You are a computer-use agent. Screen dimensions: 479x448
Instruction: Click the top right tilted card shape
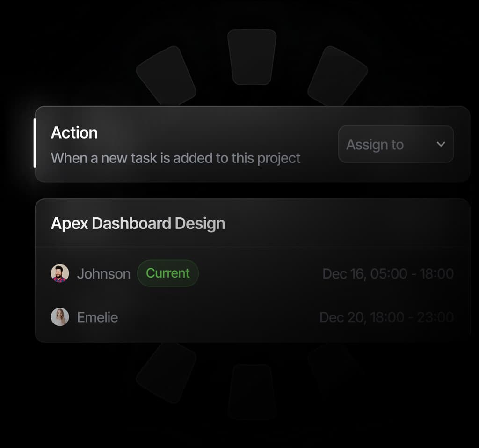click(x=337, y=76)
